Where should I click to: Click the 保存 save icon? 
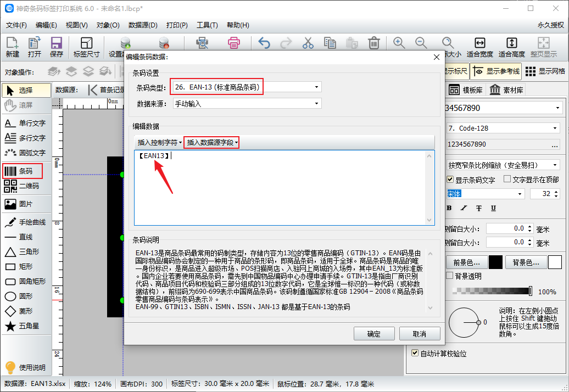tap(57, 47)
